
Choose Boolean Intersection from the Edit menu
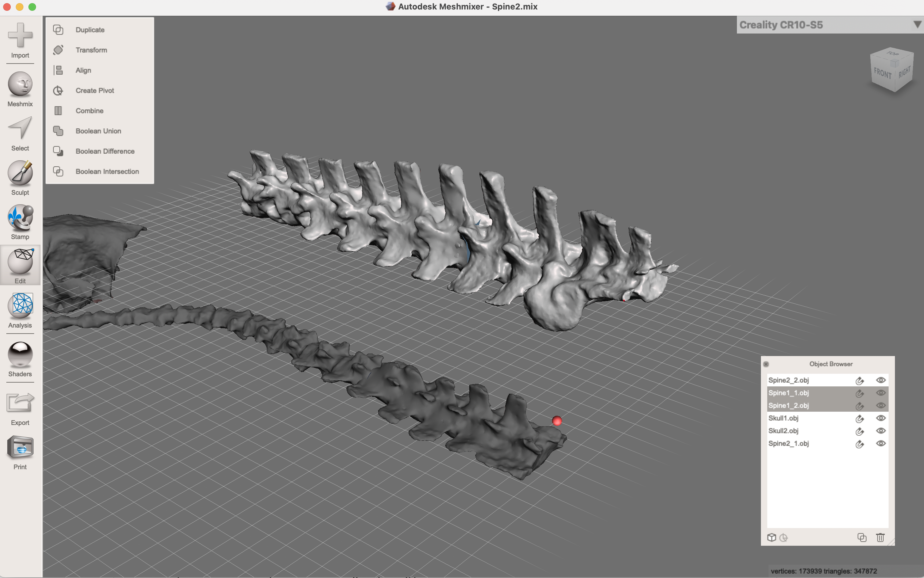pyautogui.click(x=107, y=172)
